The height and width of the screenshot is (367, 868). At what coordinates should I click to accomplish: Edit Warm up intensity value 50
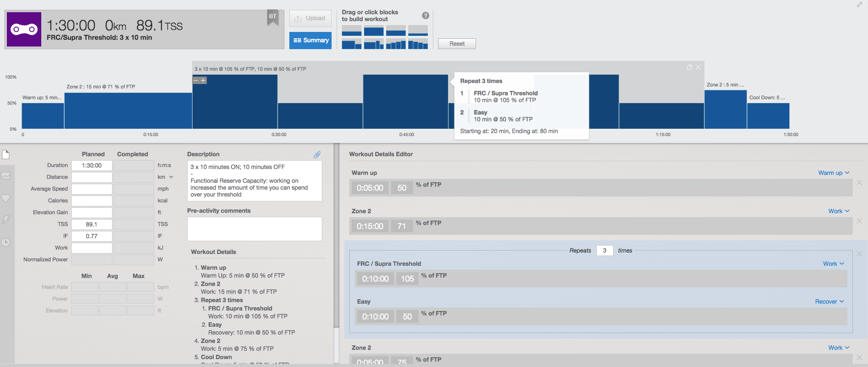click(402, 188)
